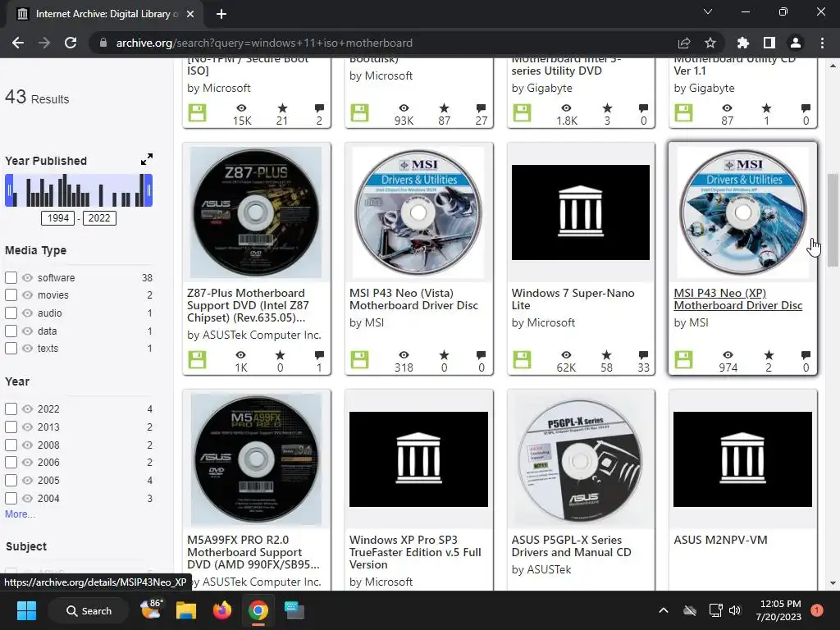The width and height of the screenshot is (840, 630).
Task: Edit the 1994 start year field
Action: point(58,218)
